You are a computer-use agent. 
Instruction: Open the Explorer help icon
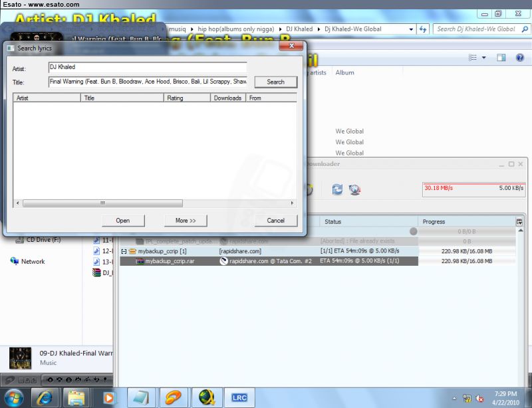pos(519,58)
